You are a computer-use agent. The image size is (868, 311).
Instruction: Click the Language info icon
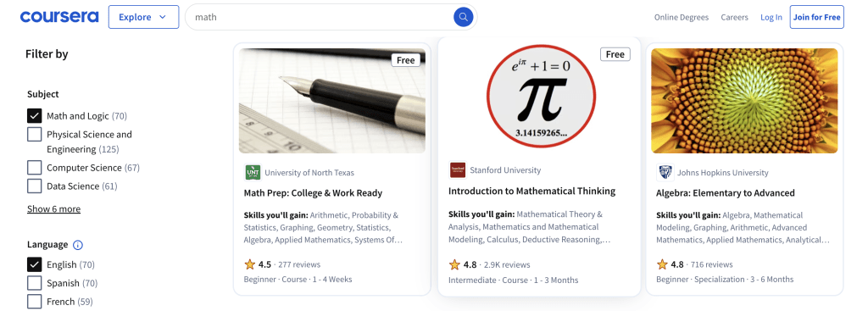pyautogui.click(x=78, y=245)
